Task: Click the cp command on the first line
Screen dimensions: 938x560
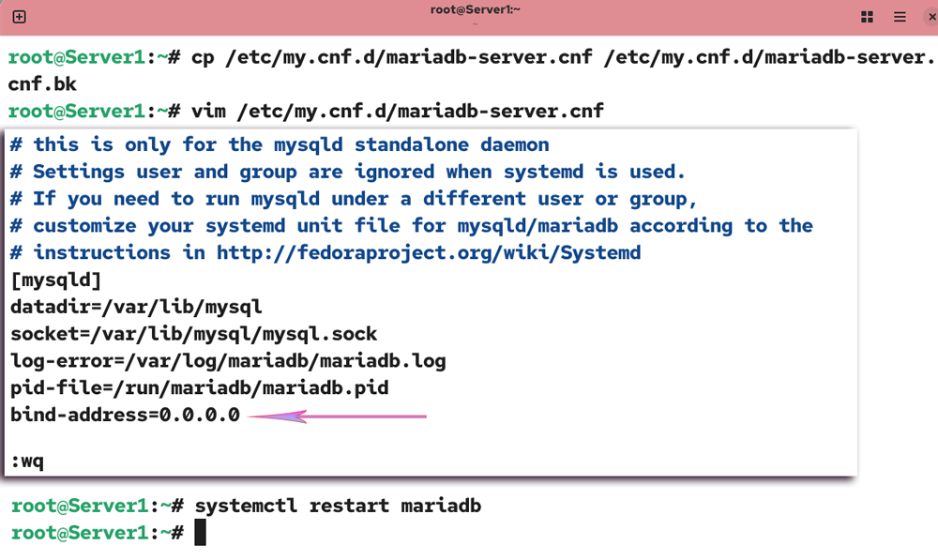Action: coord(563,57)
